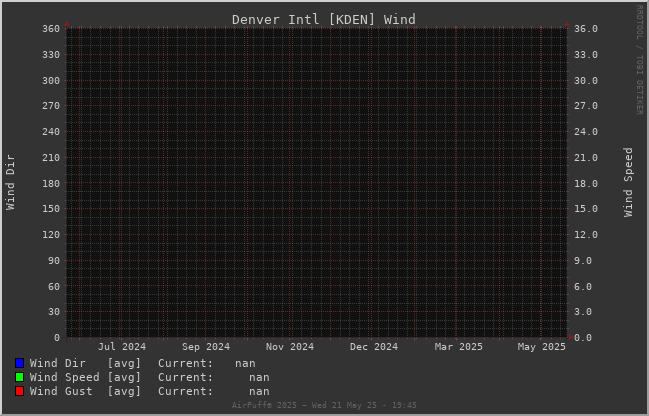Click the 30.0 value on right axis
Image resolution: width=649 pixels, height=416 pixels.
click(x=586, y=81)
